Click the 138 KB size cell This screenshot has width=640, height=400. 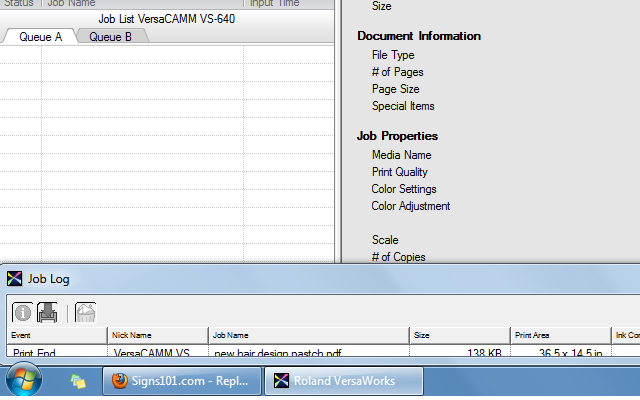click(484, 353)
